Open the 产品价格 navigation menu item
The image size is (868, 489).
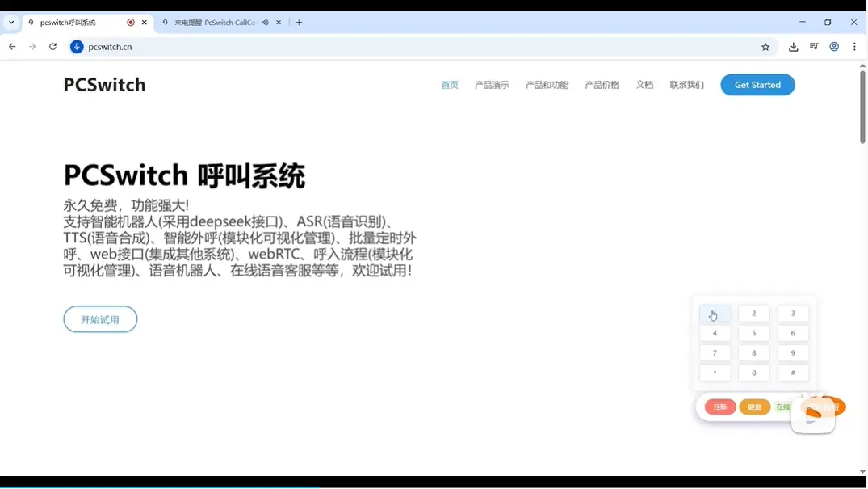602,85
